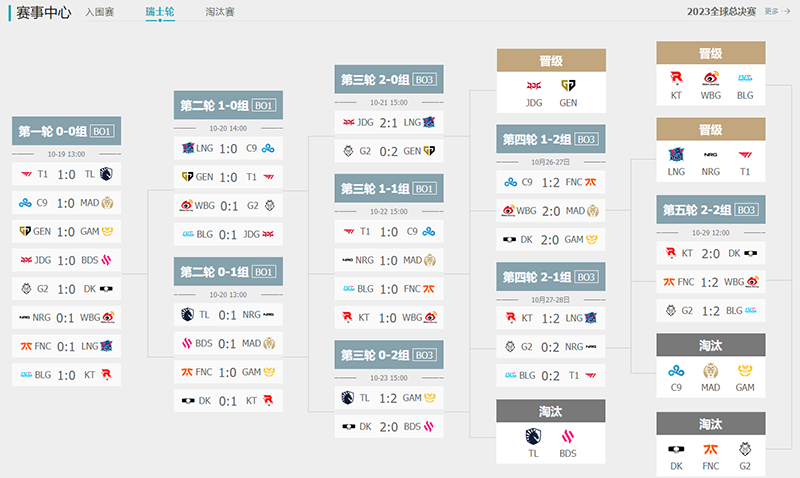Click Cloud9 logo in C9 vs MAD match

[27, 202]
